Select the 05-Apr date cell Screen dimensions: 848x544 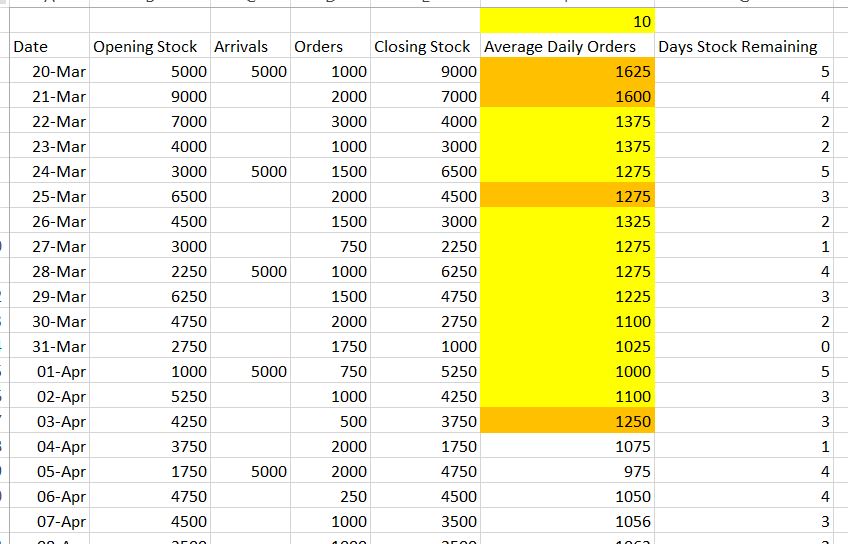click(x=49, y=472)
